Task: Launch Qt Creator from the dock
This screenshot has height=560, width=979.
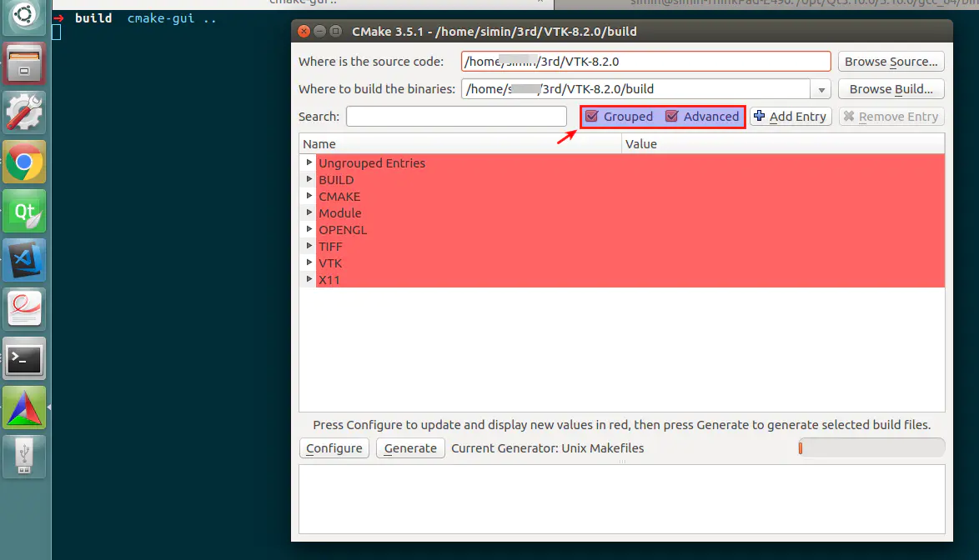Action: click(24, 212)
